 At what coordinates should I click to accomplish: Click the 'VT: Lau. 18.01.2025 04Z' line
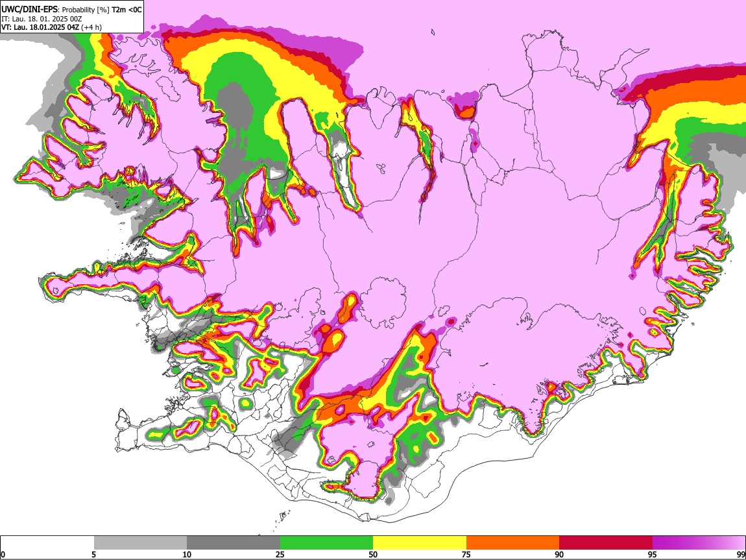click(x=40, y=27)
